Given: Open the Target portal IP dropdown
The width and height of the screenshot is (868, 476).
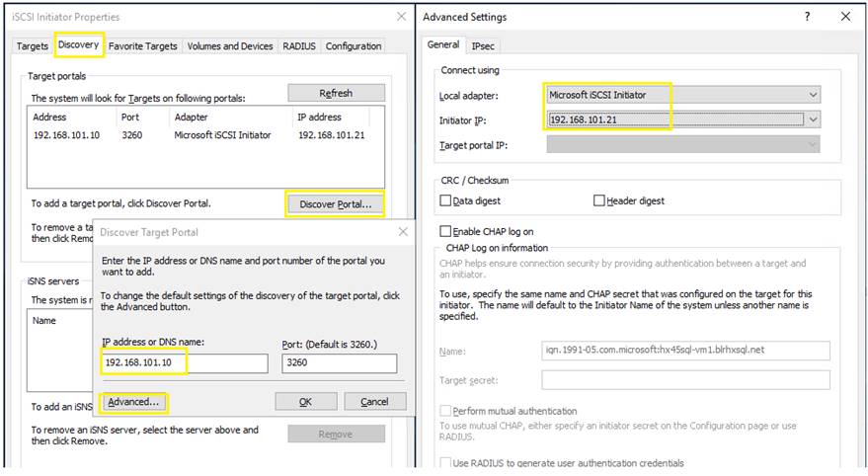Looking at the screenshot, I should click(683, 144).
